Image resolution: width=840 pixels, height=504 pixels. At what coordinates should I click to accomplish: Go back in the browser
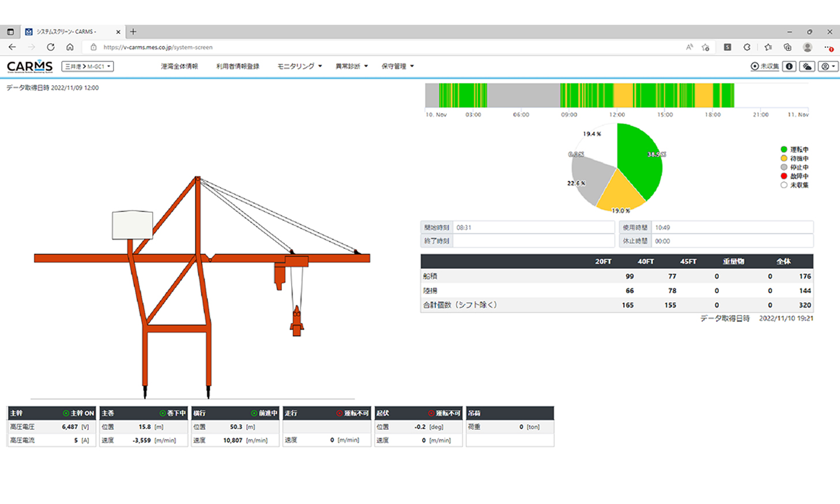click(x=12, y=47)
